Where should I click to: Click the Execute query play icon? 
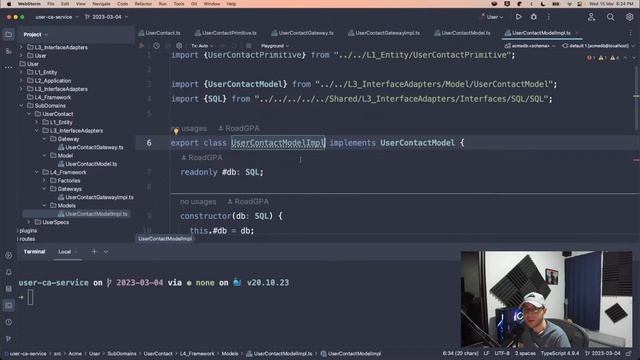click(x=142, y=46)
